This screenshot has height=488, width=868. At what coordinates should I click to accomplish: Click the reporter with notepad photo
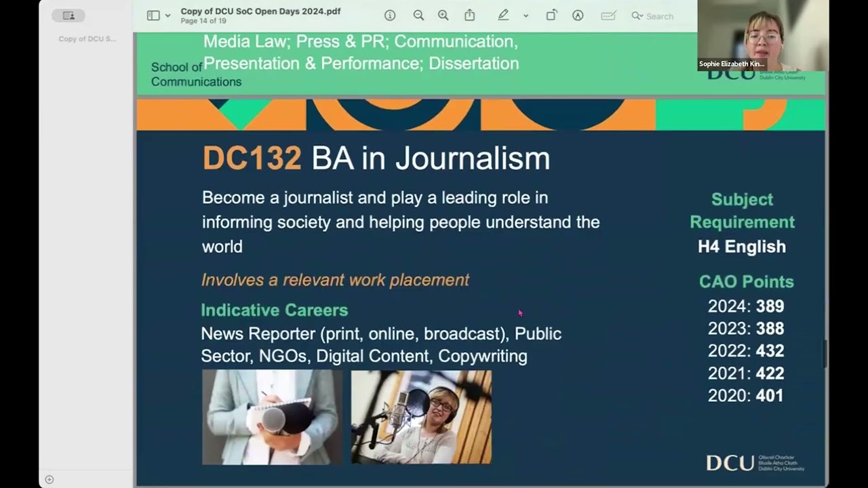(272, 417)
